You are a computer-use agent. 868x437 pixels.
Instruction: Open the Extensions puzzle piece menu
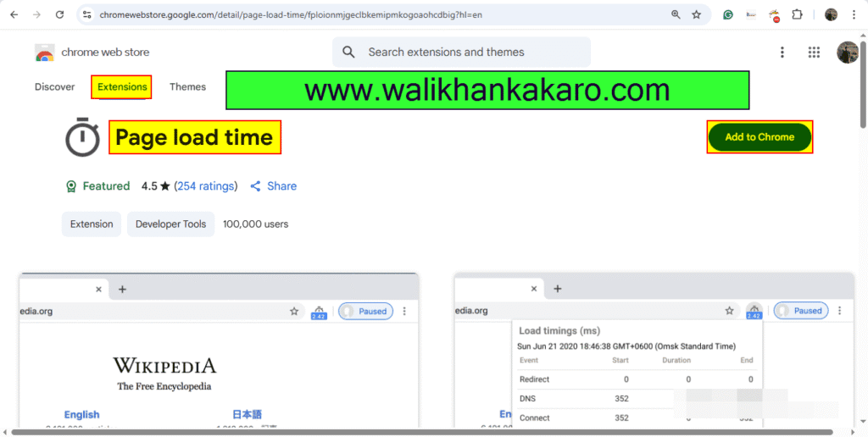[797, 15]
